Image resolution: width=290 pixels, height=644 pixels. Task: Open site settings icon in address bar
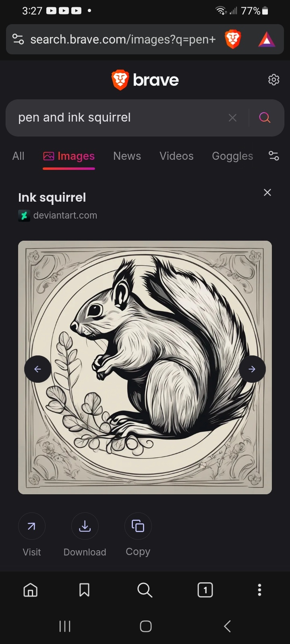click(18, 39)
